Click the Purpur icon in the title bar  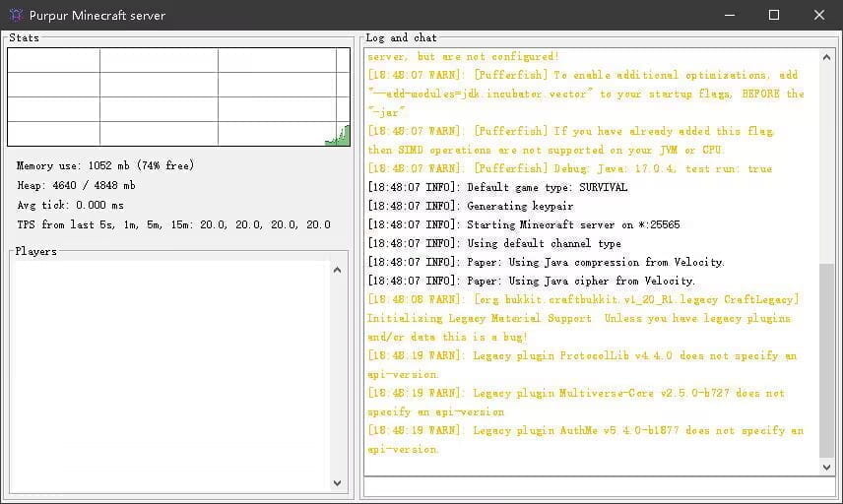16,16
